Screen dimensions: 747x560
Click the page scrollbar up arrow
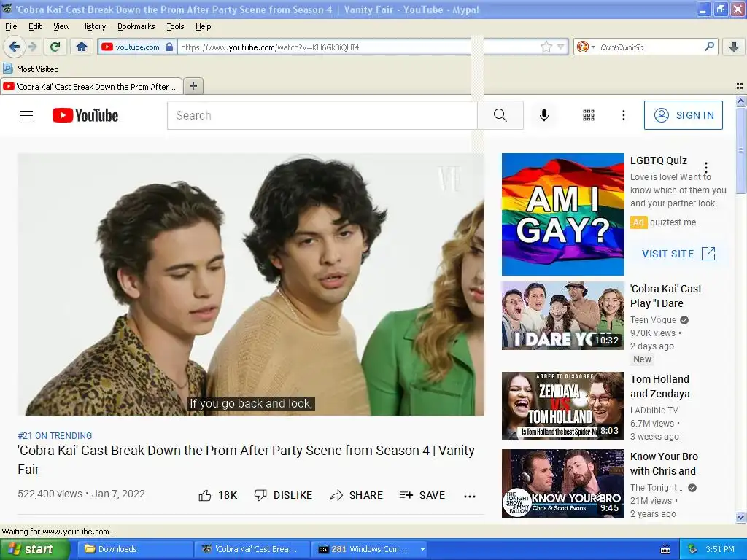pyautogui.click(x=740, y=101)
